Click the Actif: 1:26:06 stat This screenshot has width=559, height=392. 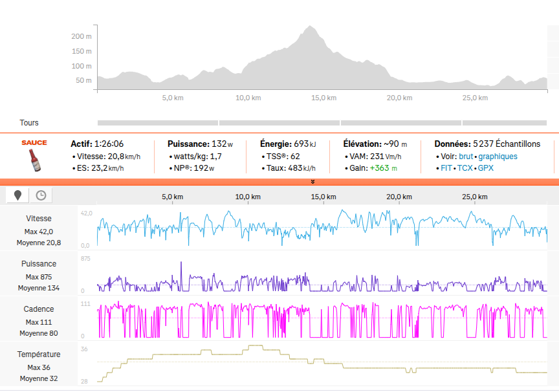point(97,144)
